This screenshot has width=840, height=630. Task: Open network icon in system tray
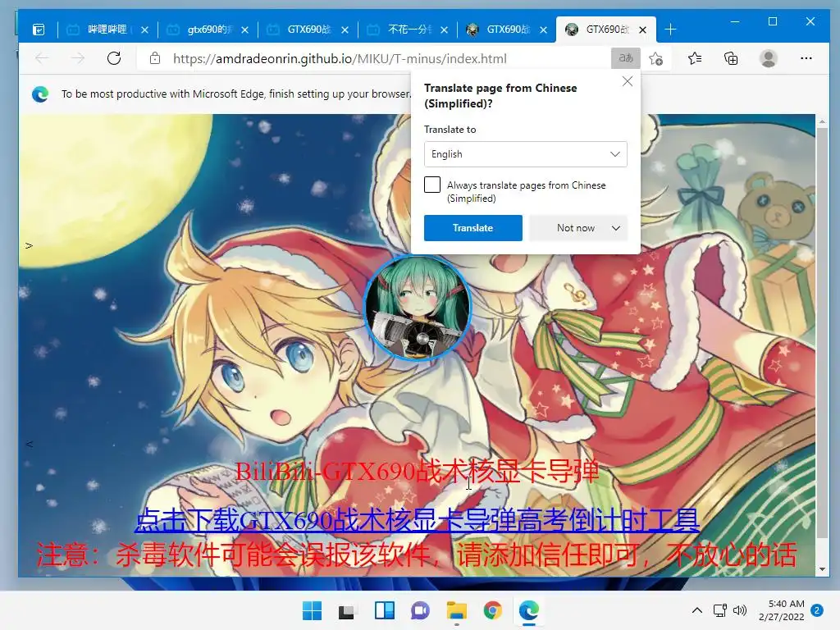720,610
